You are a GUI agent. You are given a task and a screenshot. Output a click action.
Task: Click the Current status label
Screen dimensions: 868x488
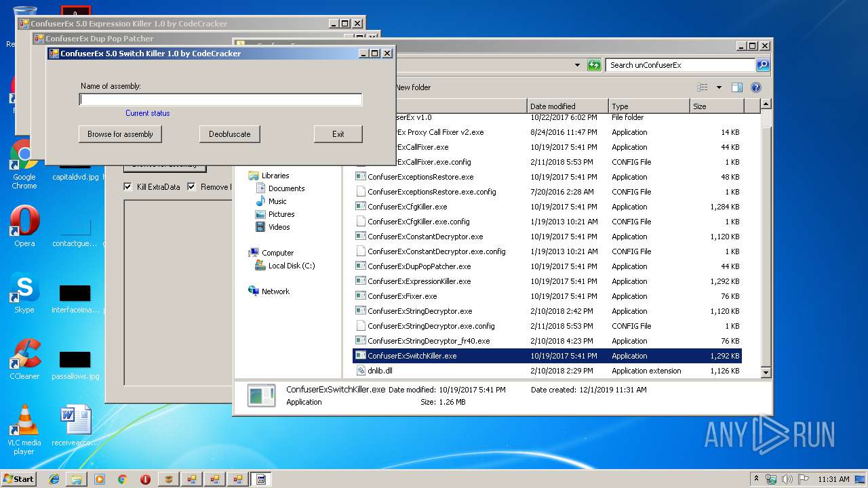[x=147, y=113]
